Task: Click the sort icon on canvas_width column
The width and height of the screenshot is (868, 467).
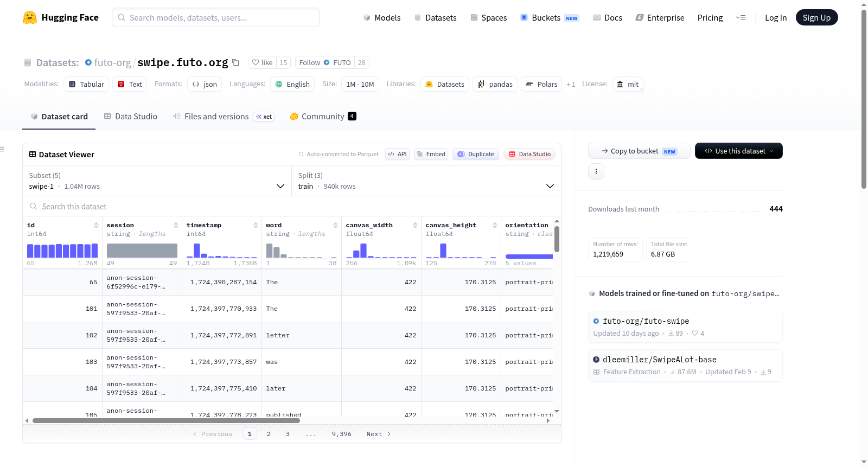Action: pyautogui.click(x=415, y=225)
